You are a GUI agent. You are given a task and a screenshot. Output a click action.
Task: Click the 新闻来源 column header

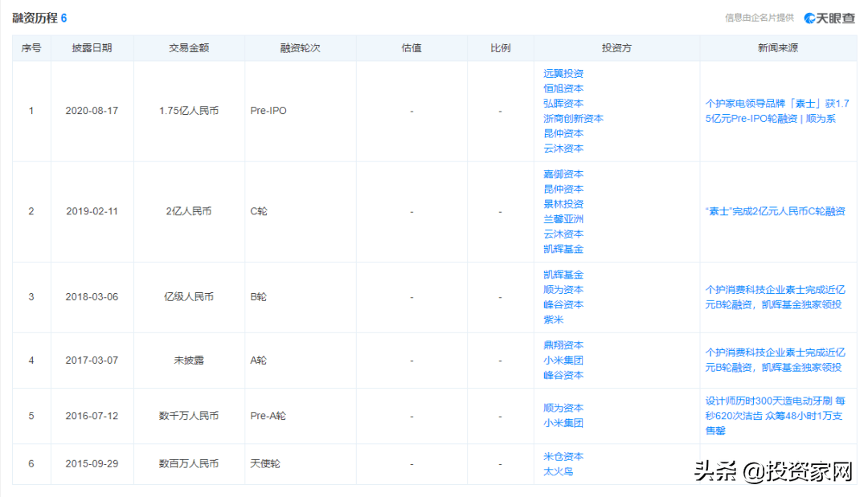pyautogui.click(x=778, y=48)
